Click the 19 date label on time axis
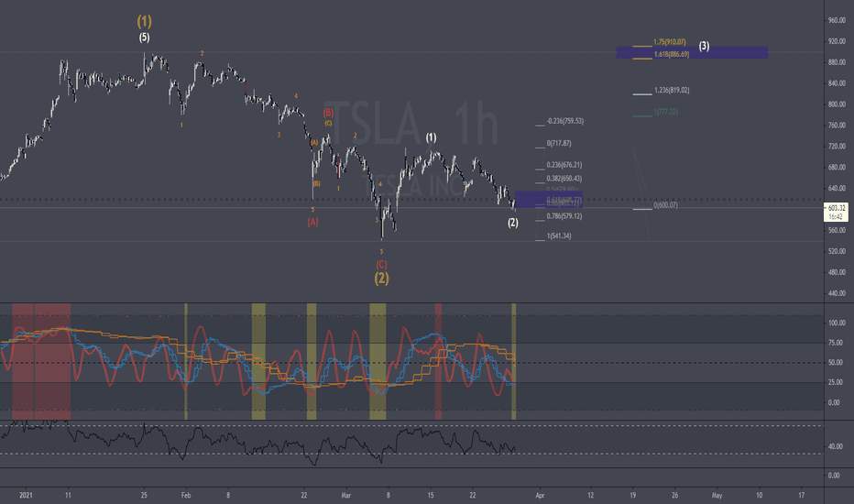This screenshot has width=854, height=504. pyautogui.click(x=633, y=495)
